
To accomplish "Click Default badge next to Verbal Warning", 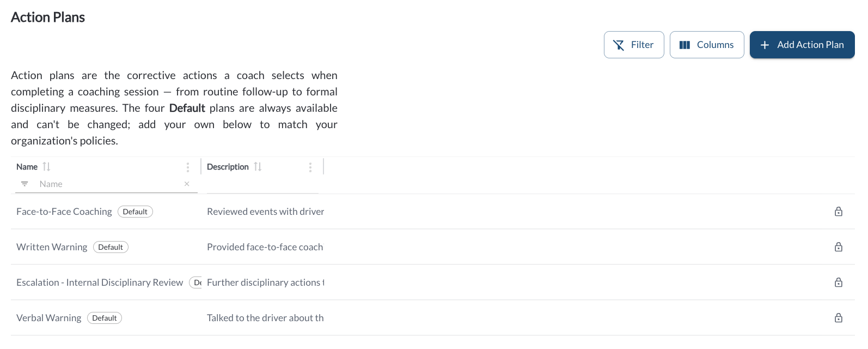I will tap(105, 318).
